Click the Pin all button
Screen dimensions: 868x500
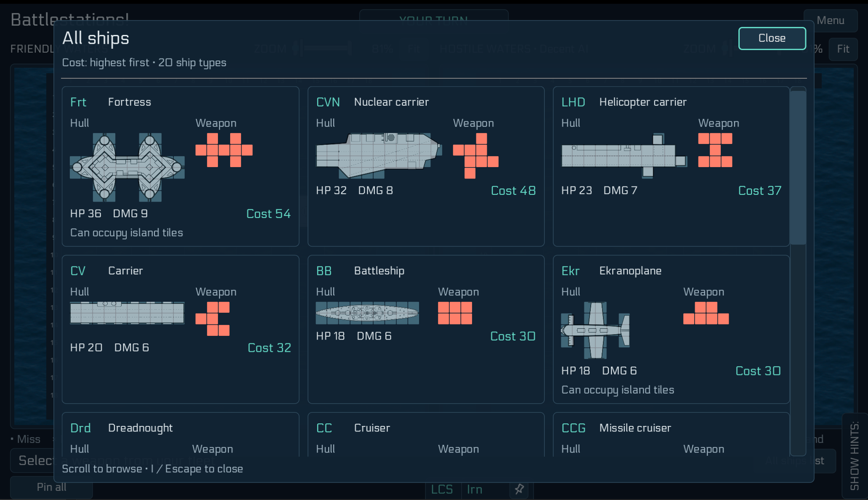pyautogui.click(x=51, y=487)
